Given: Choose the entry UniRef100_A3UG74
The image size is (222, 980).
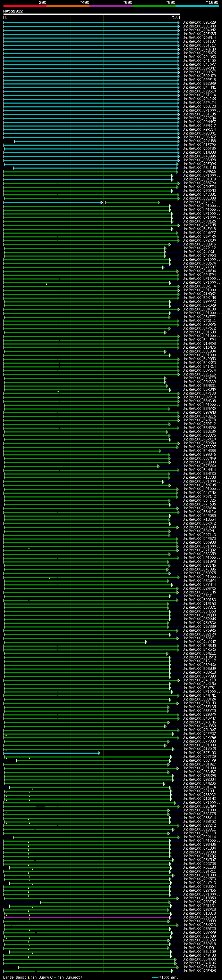Looking at the screenshot, I should pyautogui.click(x=199, y=967).
